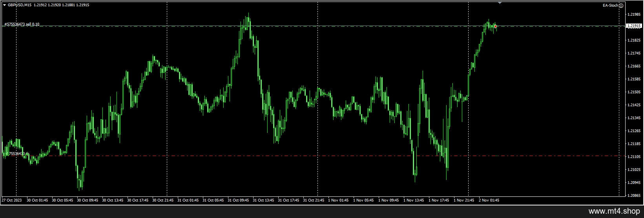This screenshot has width=644, height=218.
Task: Click the EA-Stoch smiley face icon
Action: tap(621, 5)
